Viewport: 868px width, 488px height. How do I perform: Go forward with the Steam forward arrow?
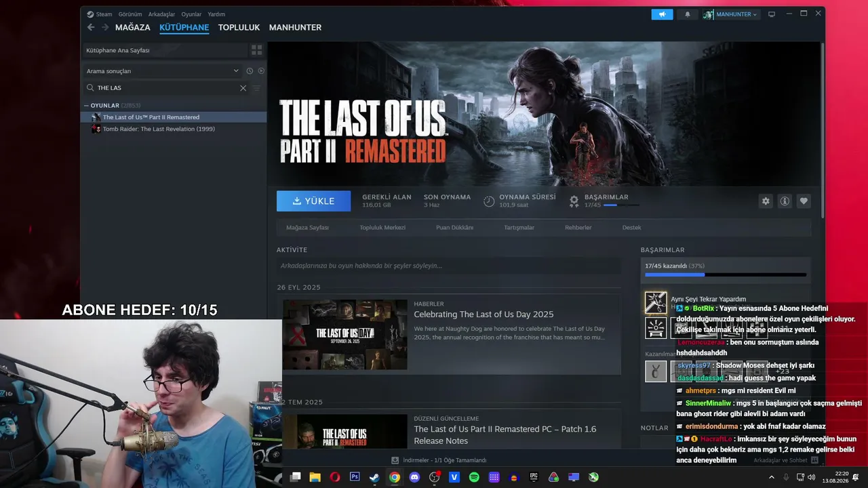coord(105,27)
